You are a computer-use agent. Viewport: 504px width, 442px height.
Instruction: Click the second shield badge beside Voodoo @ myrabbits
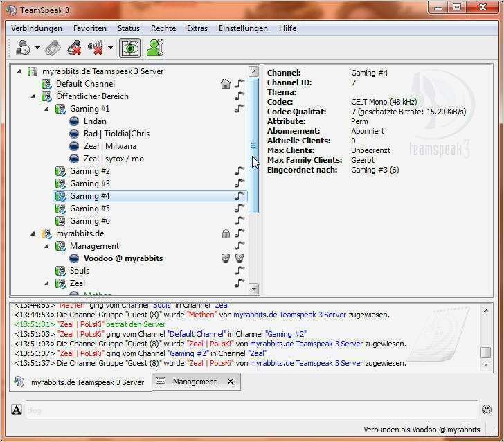coord(239,258)
